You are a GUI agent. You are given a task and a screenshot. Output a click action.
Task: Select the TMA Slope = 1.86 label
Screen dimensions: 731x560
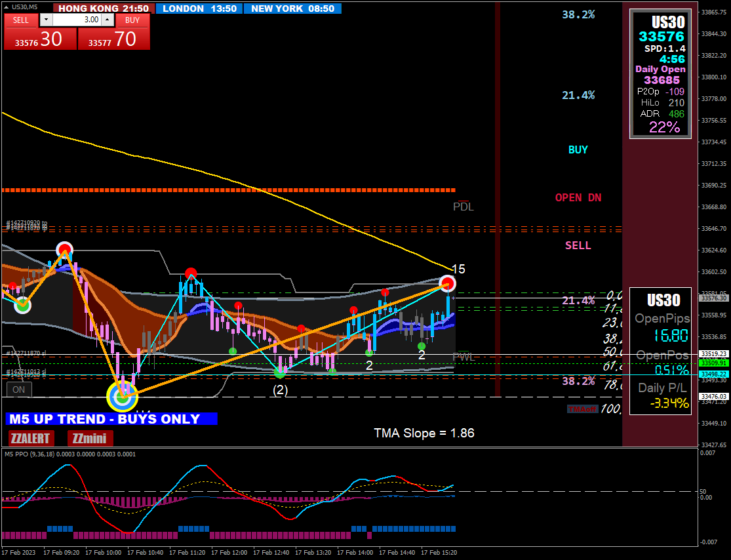click(424, 433)
